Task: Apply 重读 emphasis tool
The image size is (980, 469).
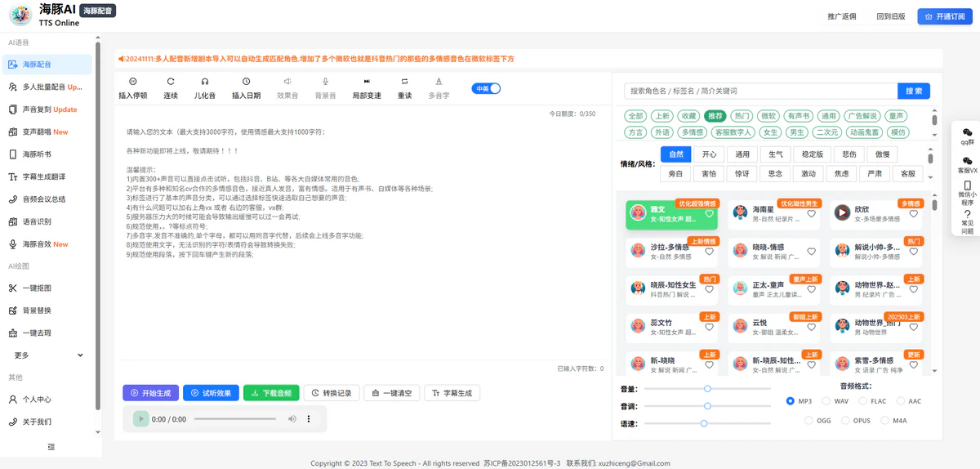Action: click(404, 82)
